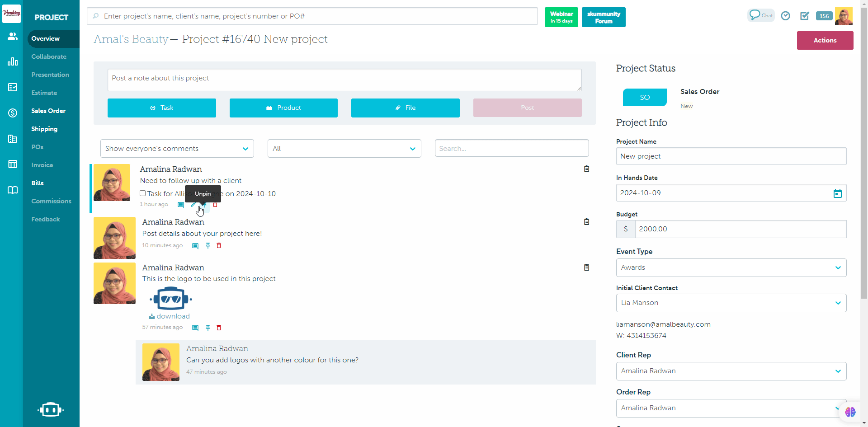Expand the Client Rep dropdown
Screen dimensions: 868x427
click(x=731, y=371)
